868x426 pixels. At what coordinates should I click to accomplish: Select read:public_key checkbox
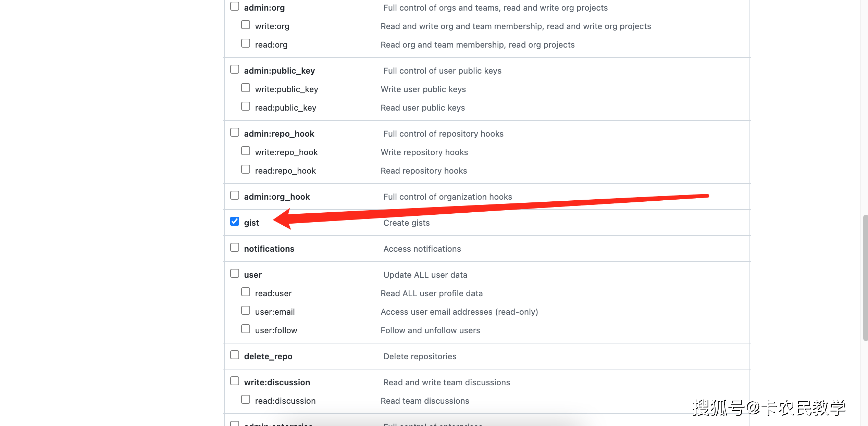point(246,106)
